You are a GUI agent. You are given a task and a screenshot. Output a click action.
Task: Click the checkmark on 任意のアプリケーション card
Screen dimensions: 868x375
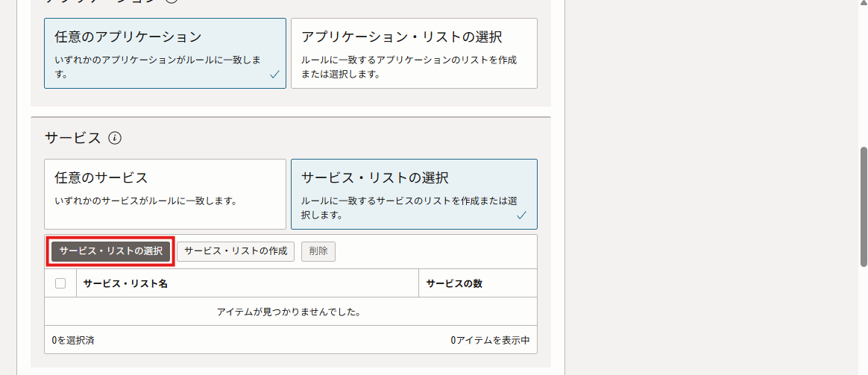coord(274,75)
